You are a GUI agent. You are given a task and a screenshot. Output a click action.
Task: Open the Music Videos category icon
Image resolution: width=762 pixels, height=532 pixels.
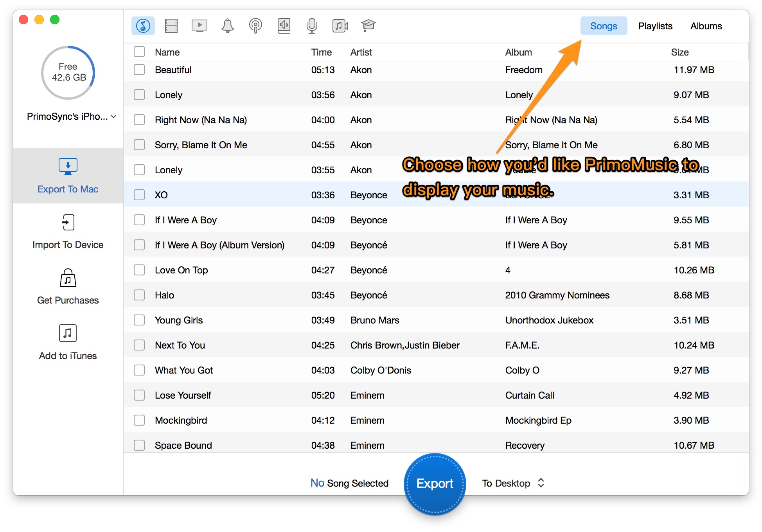pyautogui.click(x=340, y=26)
